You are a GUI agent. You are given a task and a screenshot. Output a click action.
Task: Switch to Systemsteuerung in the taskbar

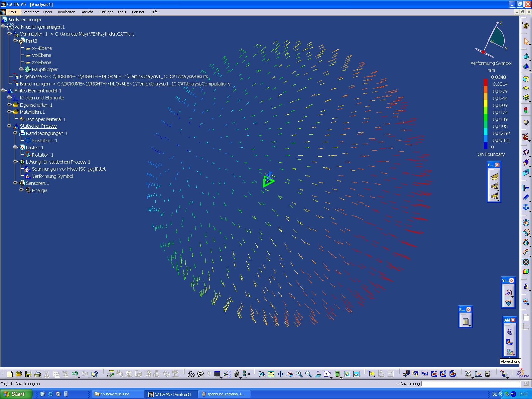pyautogui.click(x=118, y=394)
